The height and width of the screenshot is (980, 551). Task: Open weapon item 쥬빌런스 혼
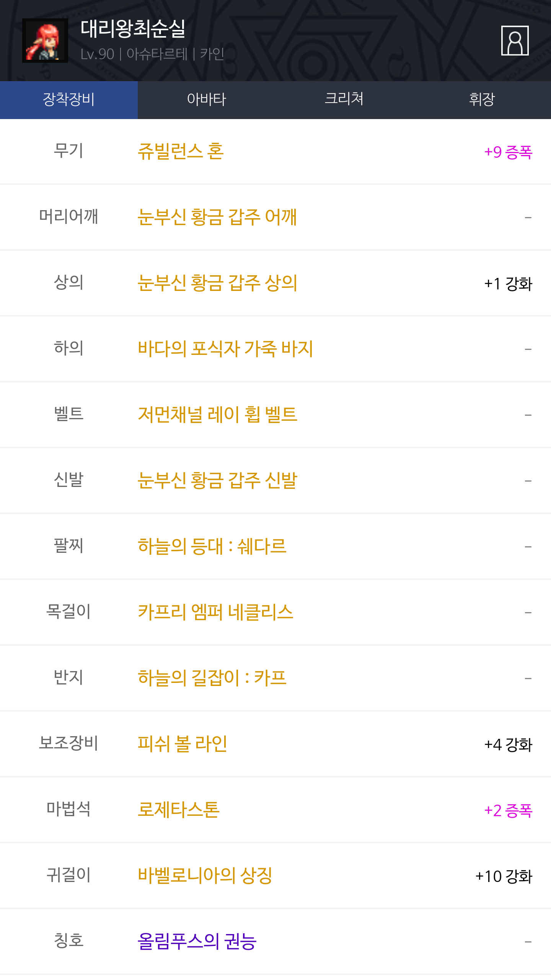[x=181, y=152]
